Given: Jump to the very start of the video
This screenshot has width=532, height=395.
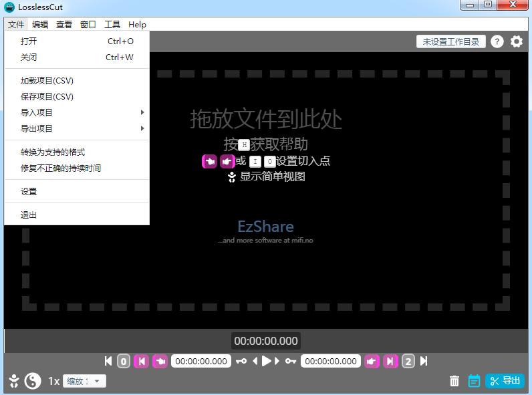Looking at the screenshot, I should tap(108, 361).
